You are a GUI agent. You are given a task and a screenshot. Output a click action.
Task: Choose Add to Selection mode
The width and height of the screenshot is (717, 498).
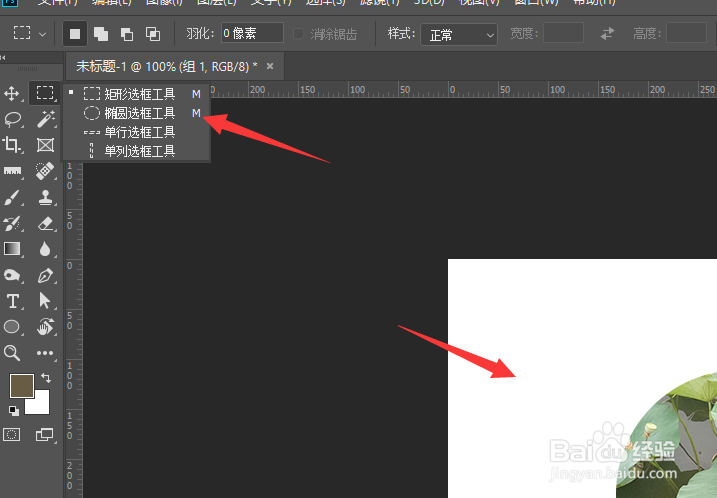pyautogui.click(x=101, y=34)
